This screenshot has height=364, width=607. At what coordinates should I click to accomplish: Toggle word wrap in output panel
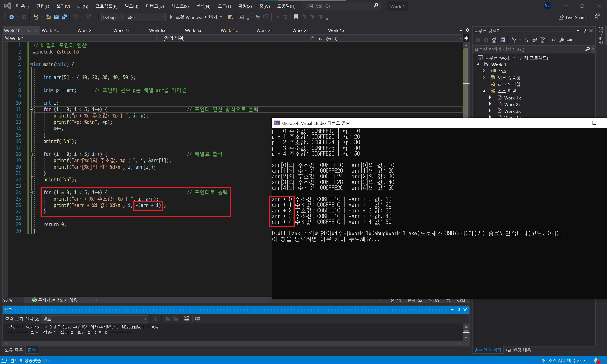(x=198, y=319)
